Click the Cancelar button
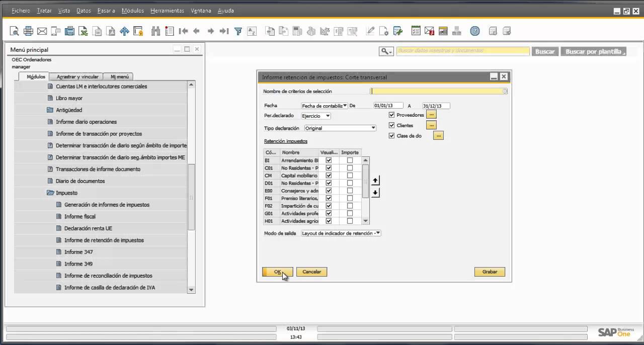The width and height of the screenshot is (644, 345). click(312, 272)
